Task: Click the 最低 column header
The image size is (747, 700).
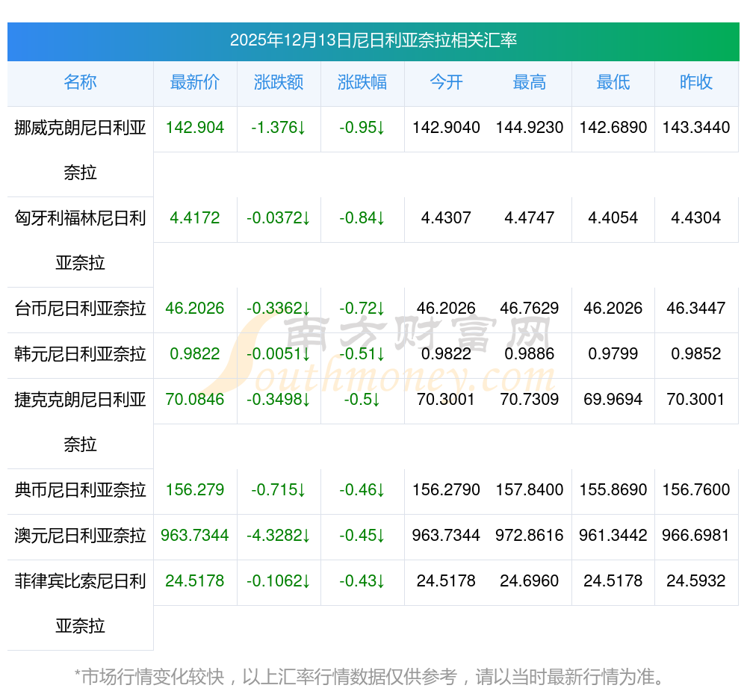Action: tap(613, 82)
